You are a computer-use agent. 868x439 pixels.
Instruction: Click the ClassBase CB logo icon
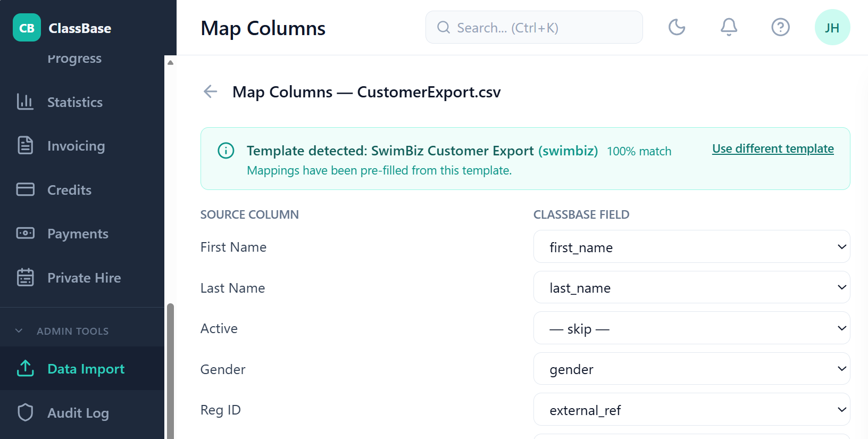(x=27, y=28)
